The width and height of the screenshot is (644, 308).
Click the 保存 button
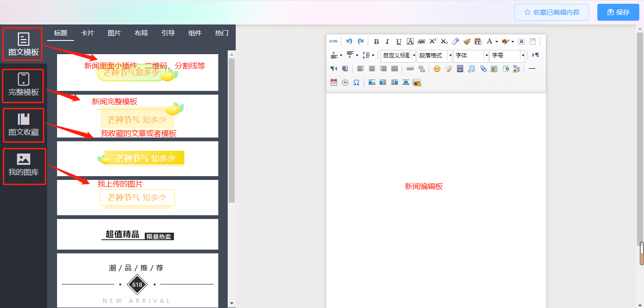[x=618, y=12]
